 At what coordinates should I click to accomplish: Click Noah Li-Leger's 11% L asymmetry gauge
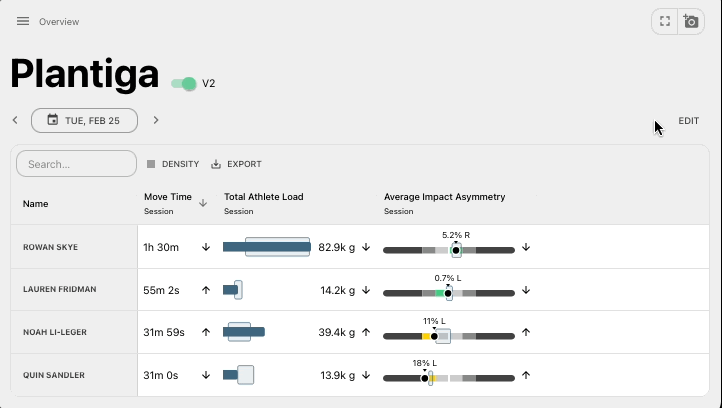click(x=449, y=336)
